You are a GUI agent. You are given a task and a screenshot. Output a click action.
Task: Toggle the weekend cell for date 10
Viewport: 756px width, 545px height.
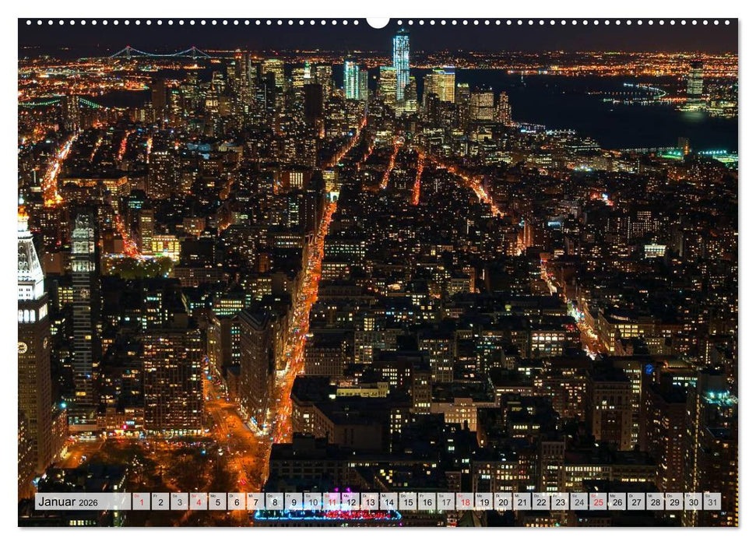[311, 502]
